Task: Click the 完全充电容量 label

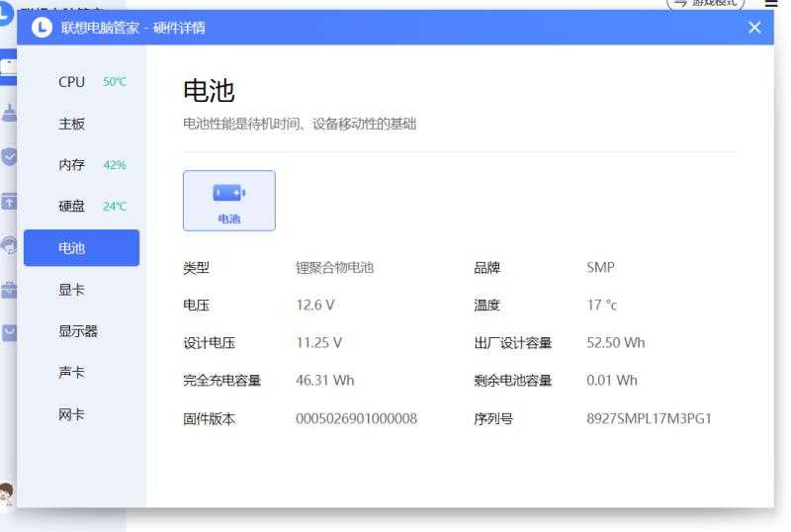Action: (221, 380)
